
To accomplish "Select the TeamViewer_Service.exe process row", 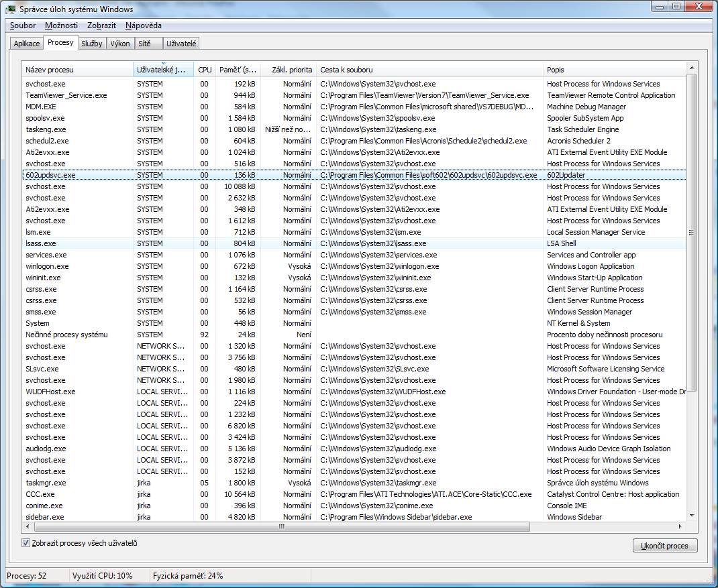I will (x=354, y=95).
